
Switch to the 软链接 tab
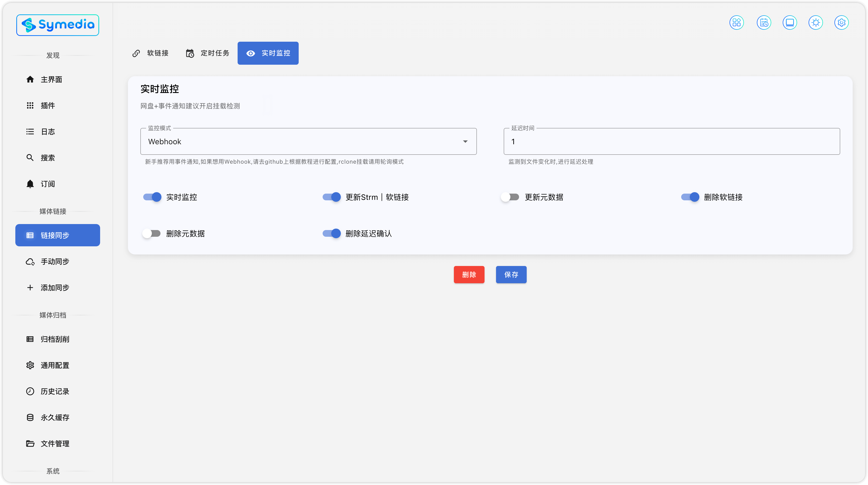150,53
